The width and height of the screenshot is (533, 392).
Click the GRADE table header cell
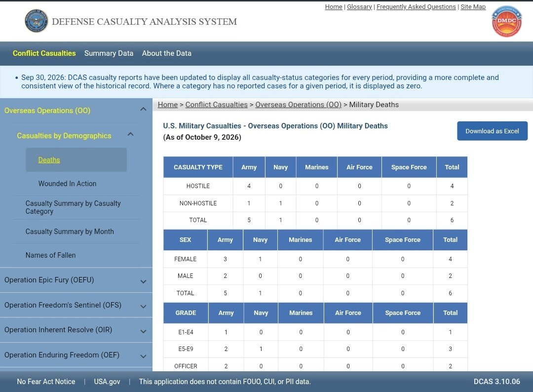[x=186, y=313]
